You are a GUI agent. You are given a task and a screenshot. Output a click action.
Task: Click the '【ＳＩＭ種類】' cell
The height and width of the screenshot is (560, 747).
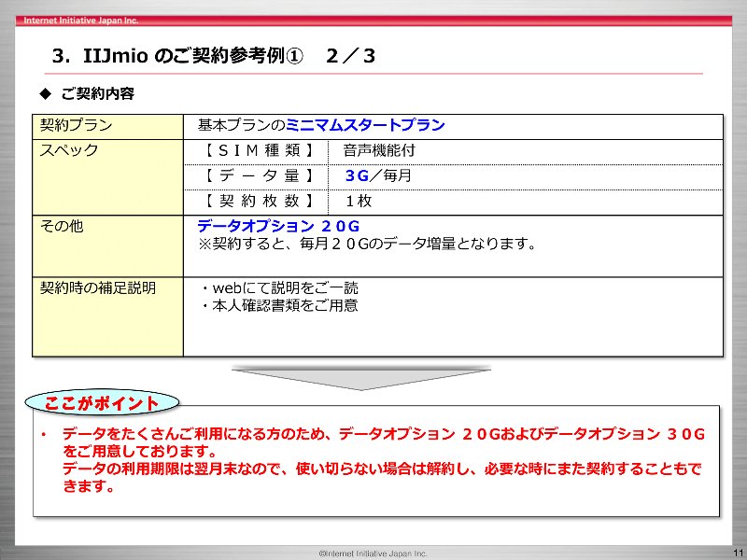tap(256, 152)
